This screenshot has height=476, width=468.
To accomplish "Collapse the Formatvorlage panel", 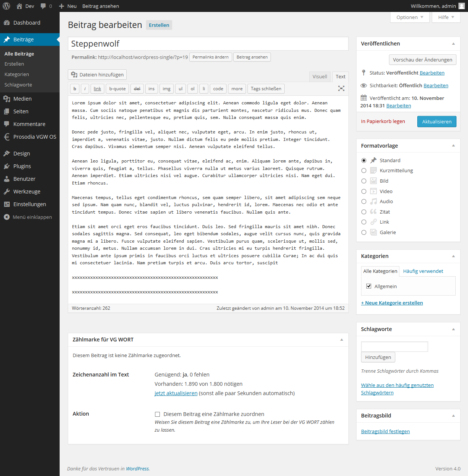I will [453, 146].
